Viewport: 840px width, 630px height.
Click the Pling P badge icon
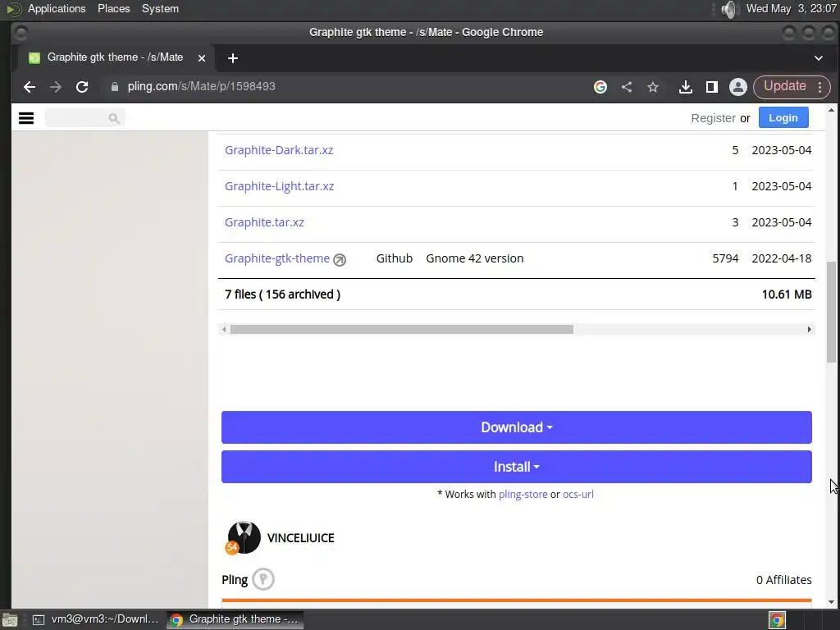(x=263, y=579)
